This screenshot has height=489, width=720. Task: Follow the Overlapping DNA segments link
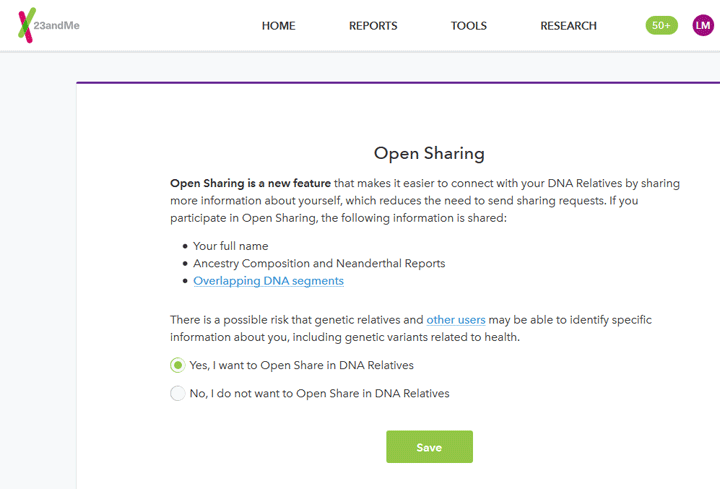point(268,281)
